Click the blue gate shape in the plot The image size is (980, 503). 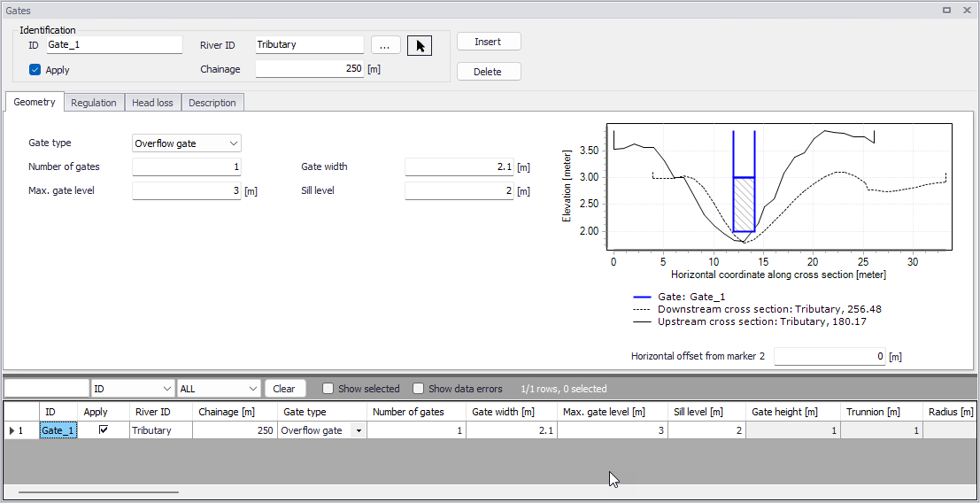point(744,205)
